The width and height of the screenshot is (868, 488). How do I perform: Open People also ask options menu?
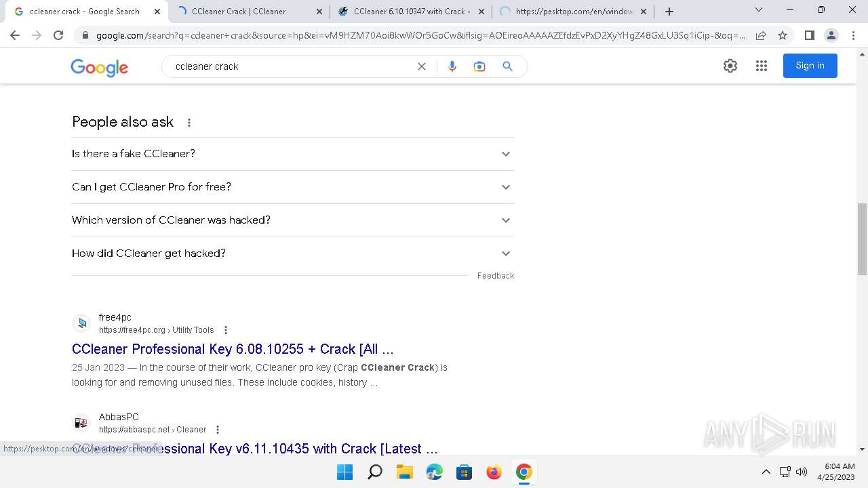pyautogui.click(x=189, y=123)
